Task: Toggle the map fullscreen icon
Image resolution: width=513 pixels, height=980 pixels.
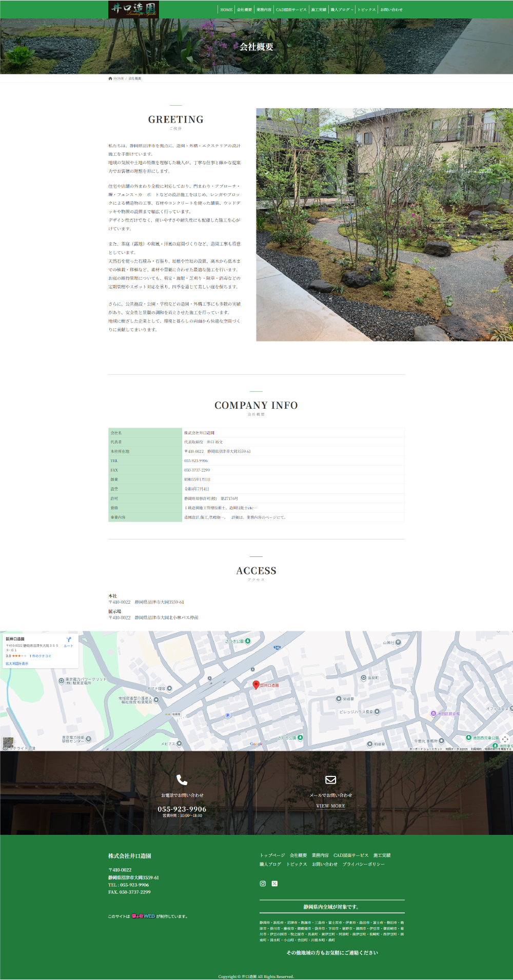Action: 505,739
